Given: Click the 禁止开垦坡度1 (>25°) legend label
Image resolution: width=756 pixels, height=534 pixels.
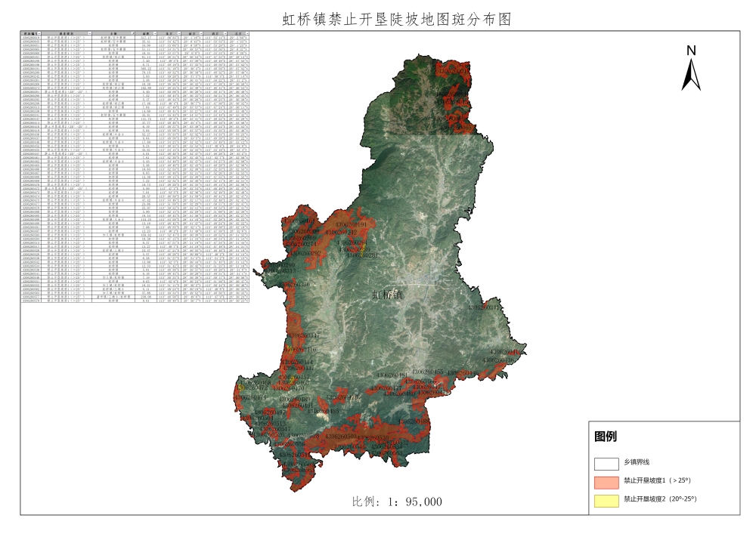Looking at the screenshot, I should pyautogui.click(x=657, y=481).
